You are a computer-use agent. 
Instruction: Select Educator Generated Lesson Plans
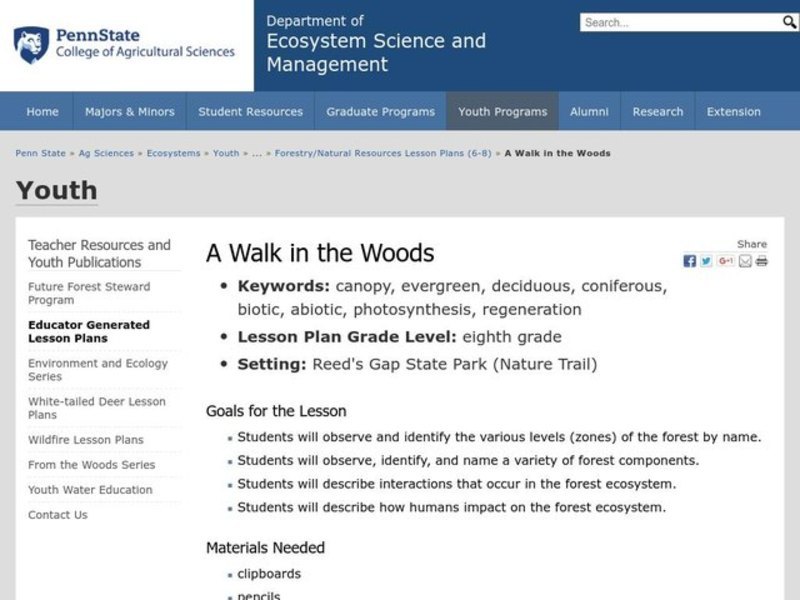(89, 331)
